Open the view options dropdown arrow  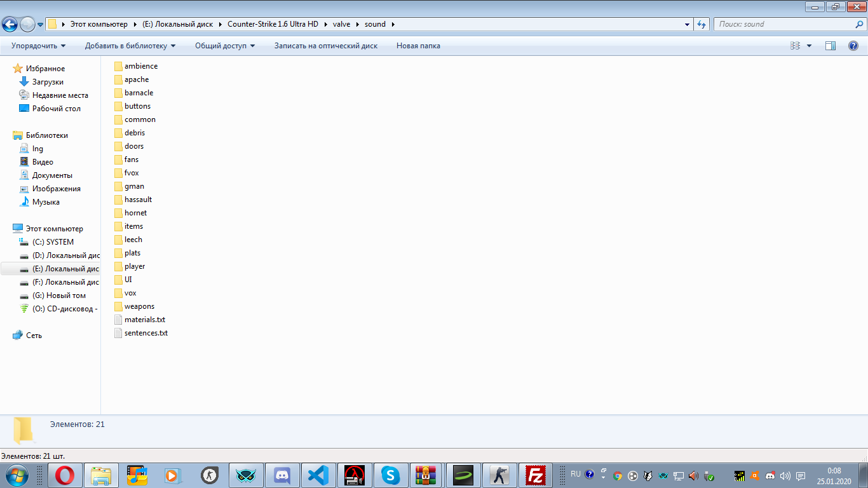(809, 46)
